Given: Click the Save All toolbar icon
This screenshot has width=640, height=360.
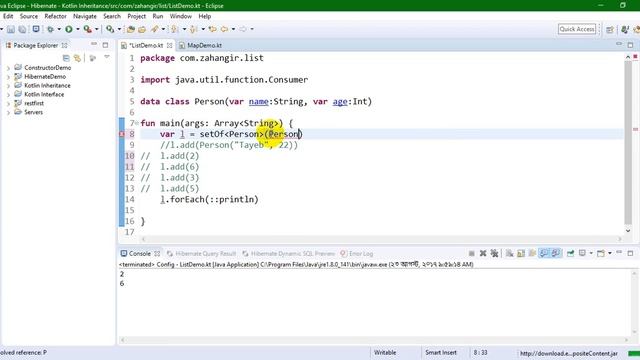Looking at the screenshot, I should [x=22, y=29].
